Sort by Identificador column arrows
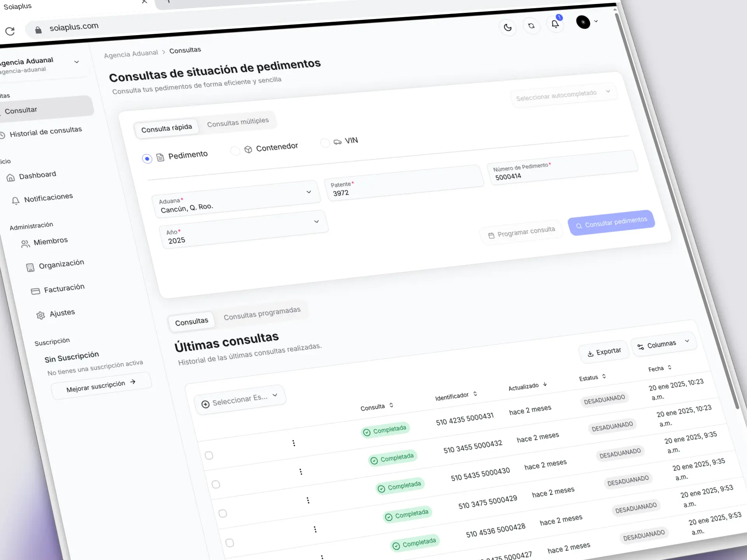Viewport: 747px width, 560px height. (x=475, y=394)
